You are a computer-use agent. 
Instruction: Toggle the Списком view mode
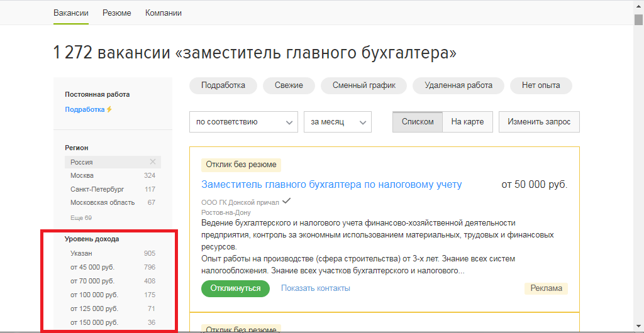(418, 122)
